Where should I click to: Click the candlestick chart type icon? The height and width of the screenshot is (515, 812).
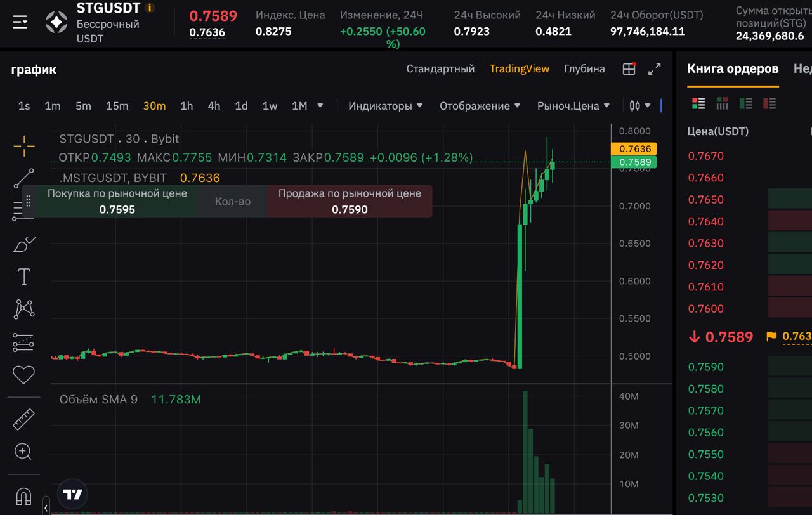635,106
